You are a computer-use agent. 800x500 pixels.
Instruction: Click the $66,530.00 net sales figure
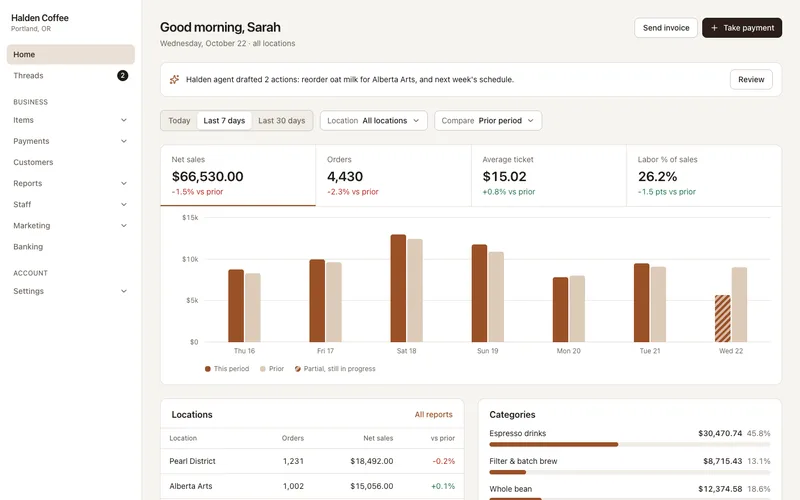(208, 177)
